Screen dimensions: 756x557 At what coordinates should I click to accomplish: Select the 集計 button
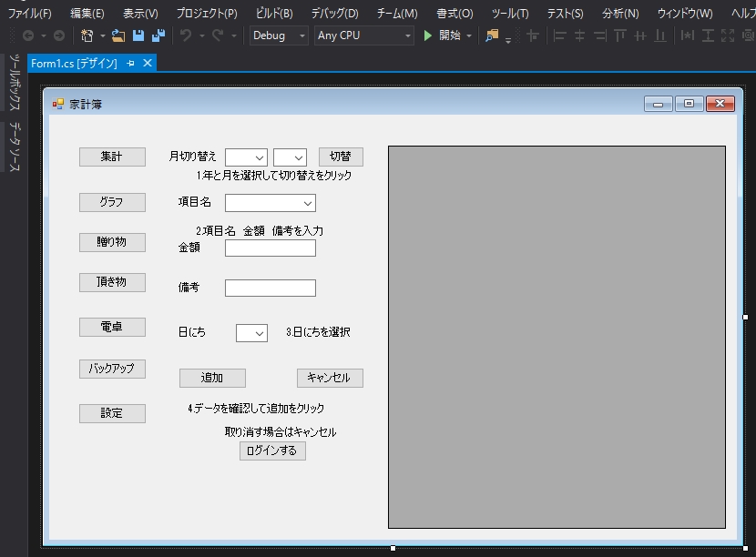pos(112,157)
